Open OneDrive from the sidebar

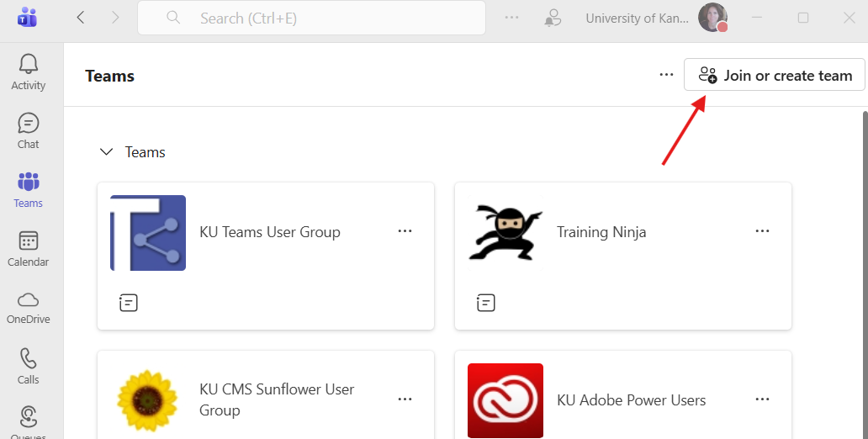[29, 308]
